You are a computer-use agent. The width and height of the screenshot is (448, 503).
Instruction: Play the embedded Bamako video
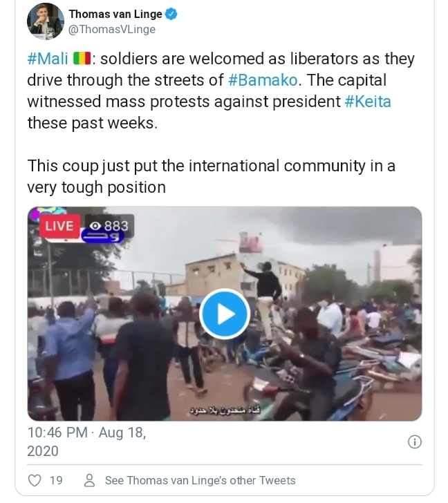(x=224, y=314)
